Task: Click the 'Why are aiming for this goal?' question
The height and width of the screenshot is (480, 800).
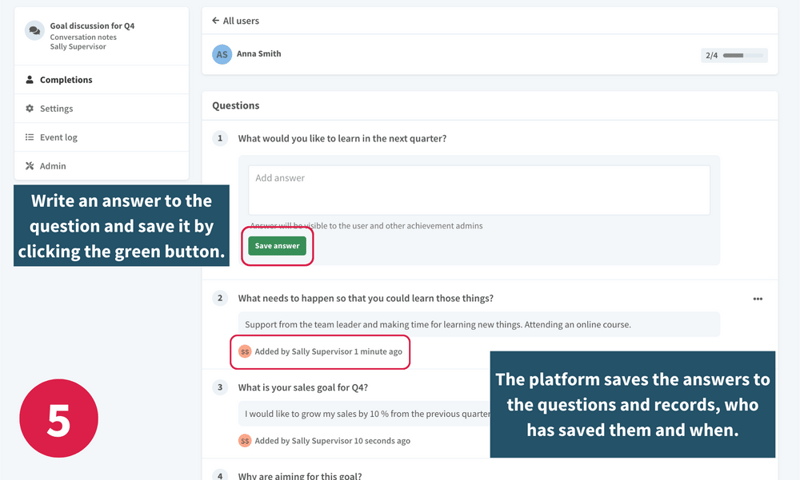Action: coord(300,475)
